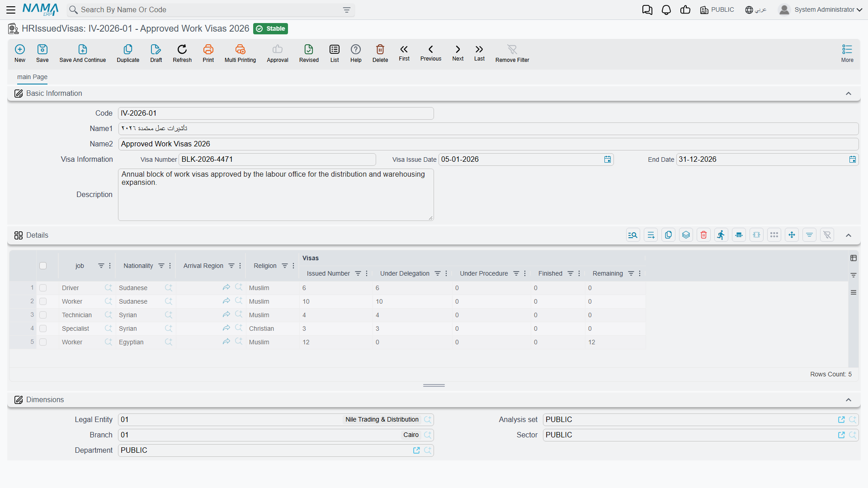Go to the Next record
The height and width of the screenshot is (488, 868).
coord(458,52)
